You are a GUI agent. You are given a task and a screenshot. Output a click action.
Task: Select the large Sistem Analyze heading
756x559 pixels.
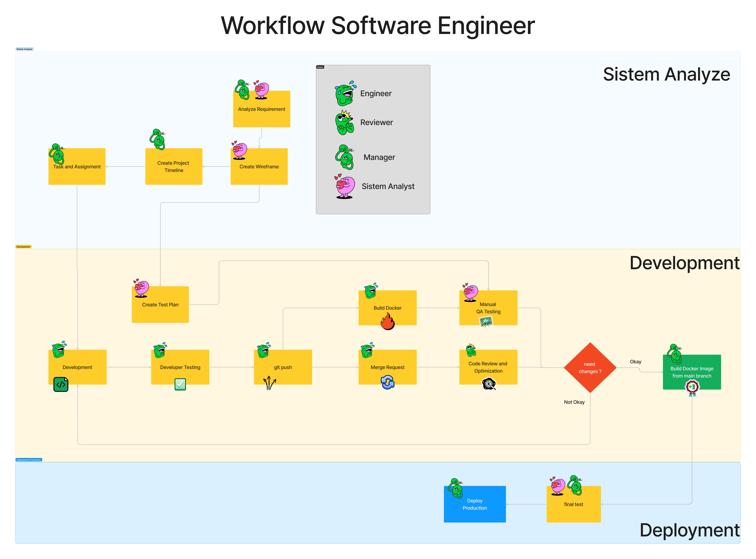667,74
